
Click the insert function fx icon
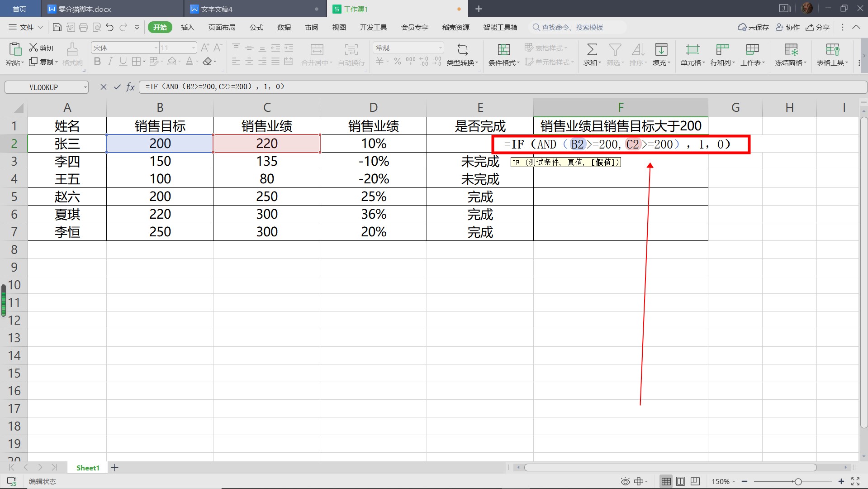coord(130,87)
